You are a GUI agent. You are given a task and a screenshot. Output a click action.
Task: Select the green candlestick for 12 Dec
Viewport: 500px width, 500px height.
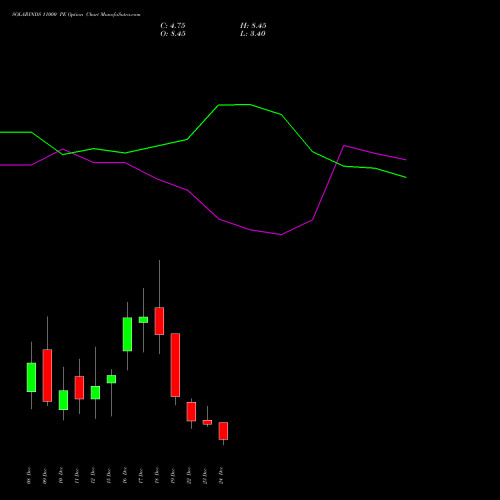pyautogui.click(x=95, y=392)
